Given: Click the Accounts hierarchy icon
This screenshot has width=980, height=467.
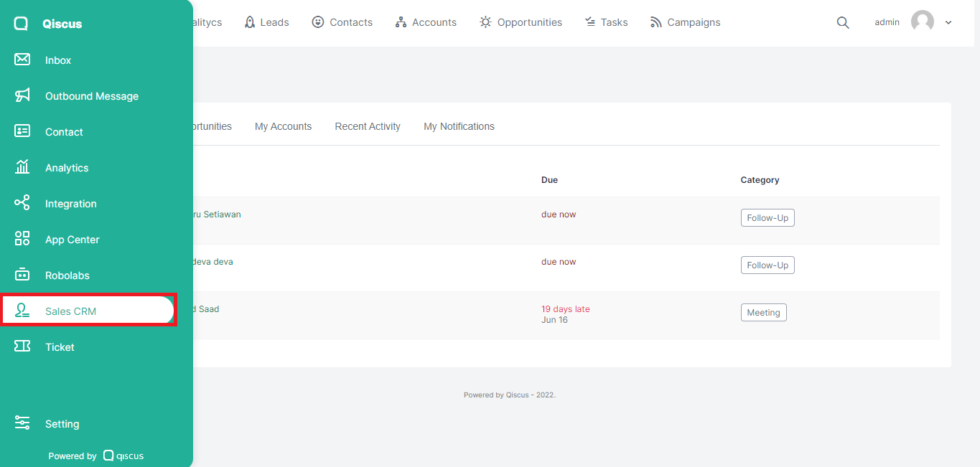Looking at the screenshot, I should [x=401, y=22].
